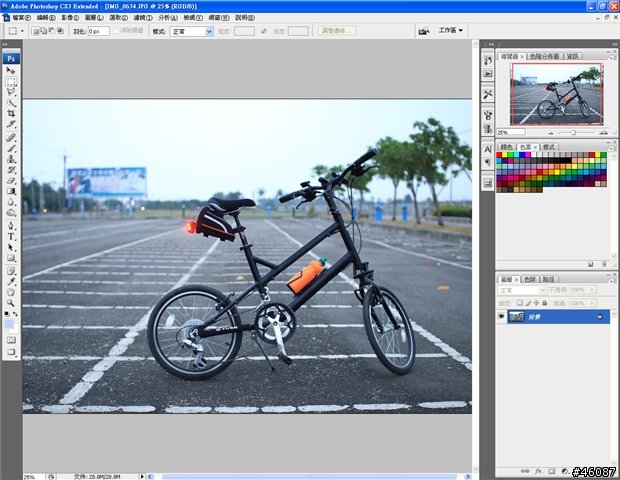Select the Healing Brush tool

pos(11,138)
